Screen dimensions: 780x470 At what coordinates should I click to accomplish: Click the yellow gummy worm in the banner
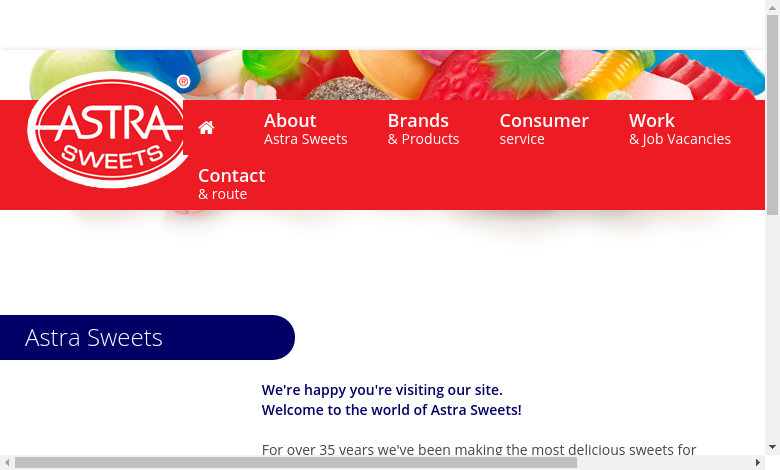[606, 74]
